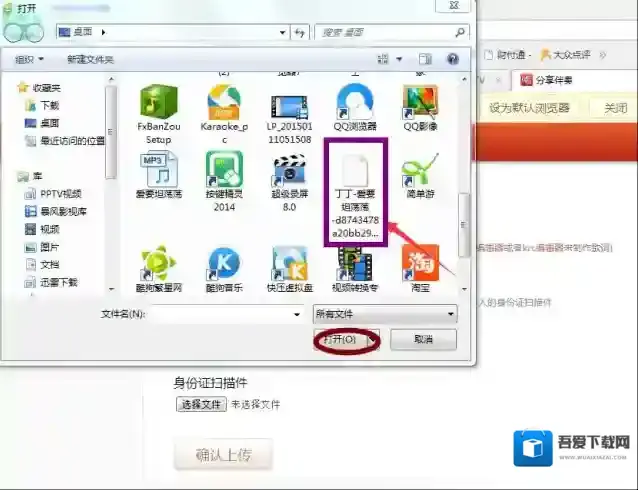Open 下载 folder in the sidebar
Viewport: 638px width, 490px height.
point(49,105)
